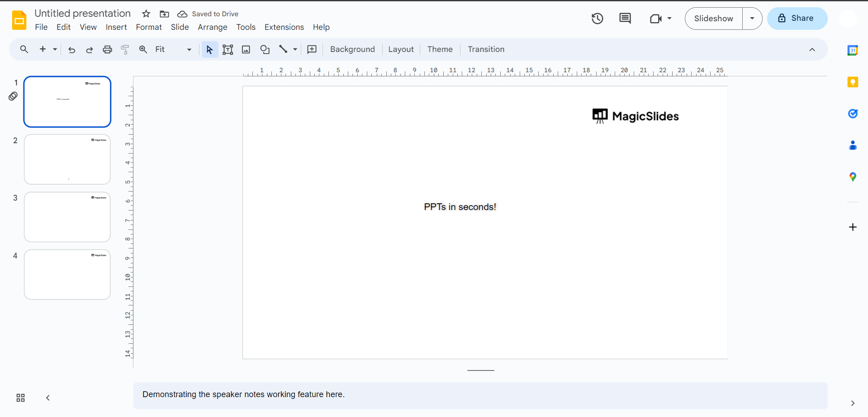Image resolution: width=868 pixels, height=417 pixels.
Task: Choose the Select arrow cursor tool
Action: (x=209, y=49)
